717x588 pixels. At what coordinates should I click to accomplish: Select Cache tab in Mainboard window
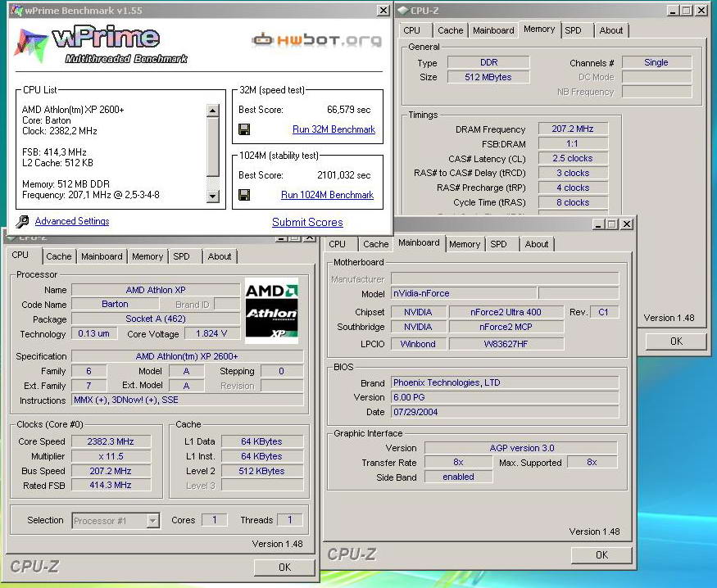tap(376, 244)
